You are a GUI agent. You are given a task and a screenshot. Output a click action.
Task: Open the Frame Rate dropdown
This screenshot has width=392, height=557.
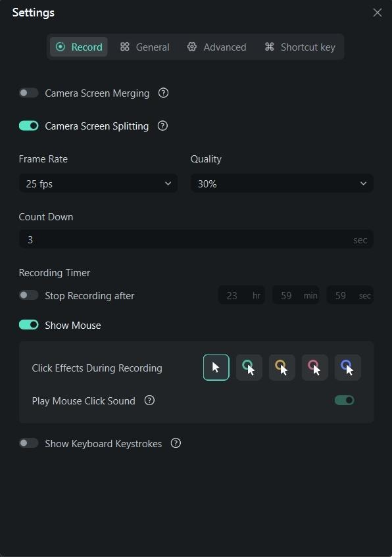(98, 183)
